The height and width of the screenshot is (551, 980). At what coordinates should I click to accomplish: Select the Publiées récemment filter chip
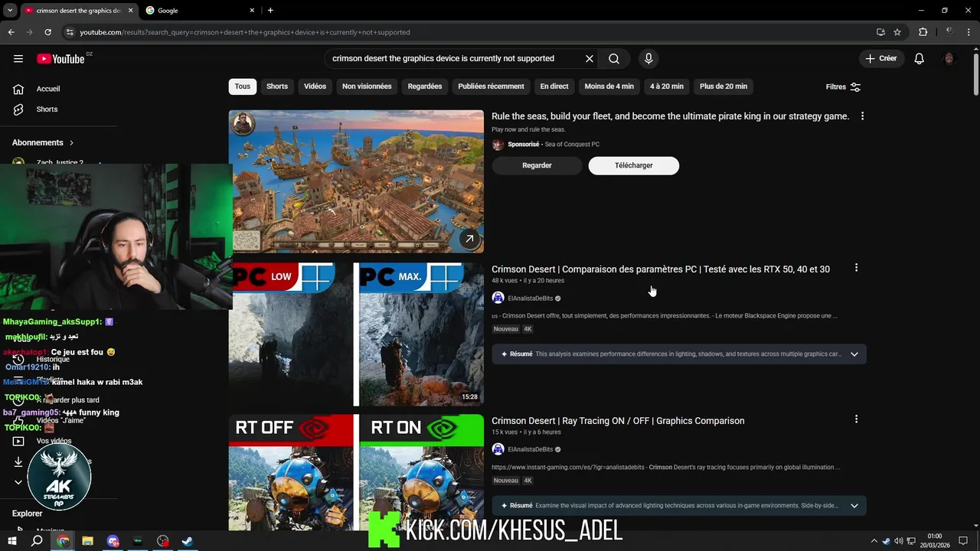coord(491,86)
